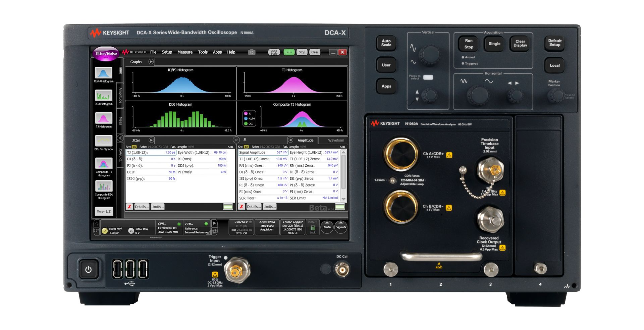644x330 pixels.
Task: Open Details... in Jitter panel
Action: (142, 207)
